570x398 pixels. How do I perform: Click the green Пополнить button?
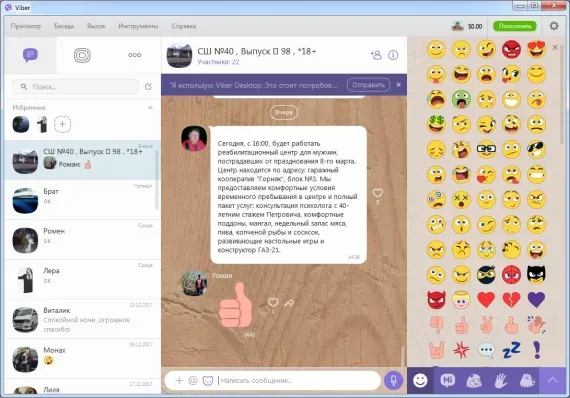514,26
